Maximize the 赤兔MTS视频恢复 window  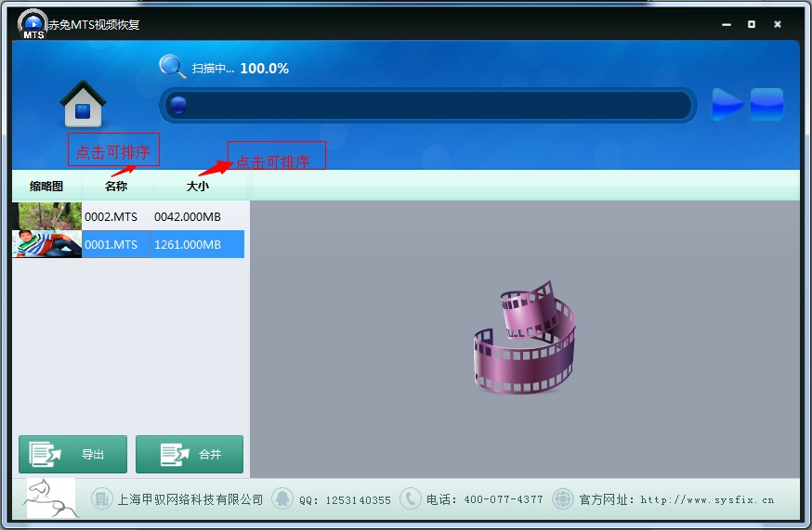click(752, 24)
